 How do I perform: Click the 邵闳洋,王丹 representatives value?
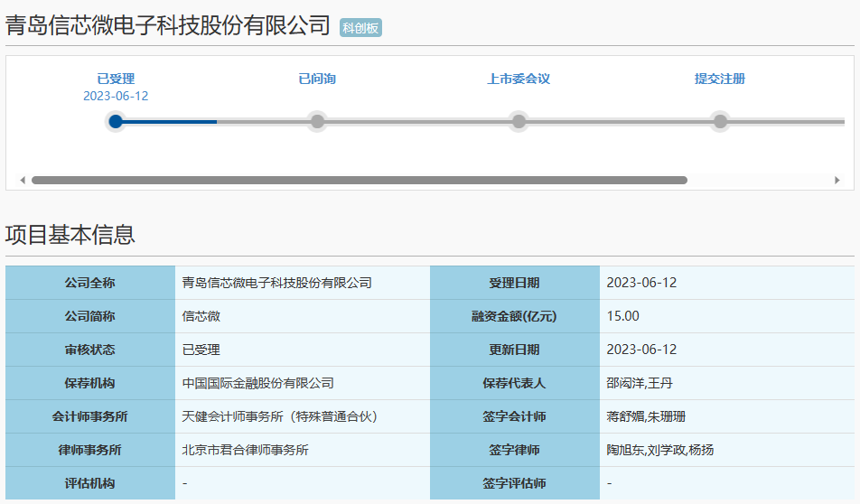click(x=640, y=383)
